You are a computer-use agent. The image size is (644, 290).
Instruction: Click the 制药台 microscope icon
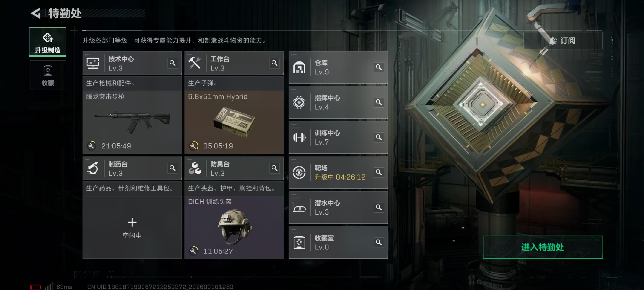pos(93,168)
